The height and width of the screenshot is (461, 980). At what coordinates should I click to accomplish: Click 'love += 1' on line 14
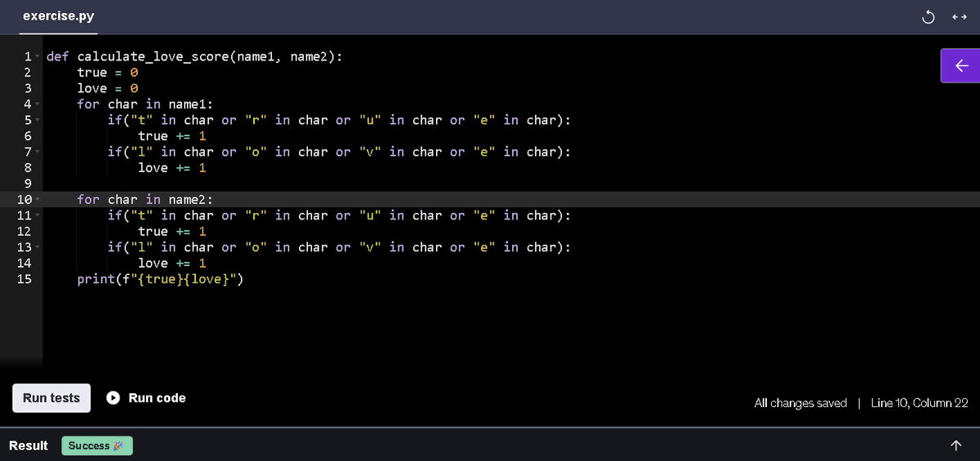[x=172, y=264]
